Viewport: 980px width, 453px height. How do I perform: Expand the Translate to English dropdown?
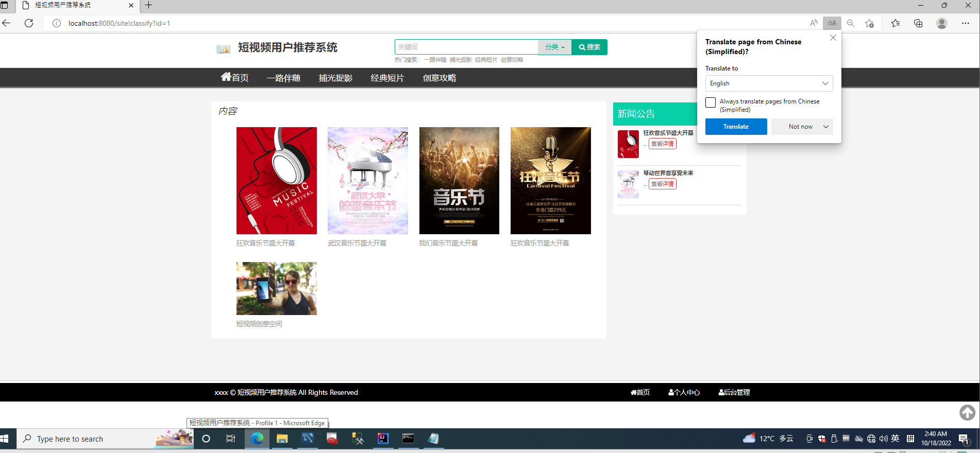click(x=769, y=83)
